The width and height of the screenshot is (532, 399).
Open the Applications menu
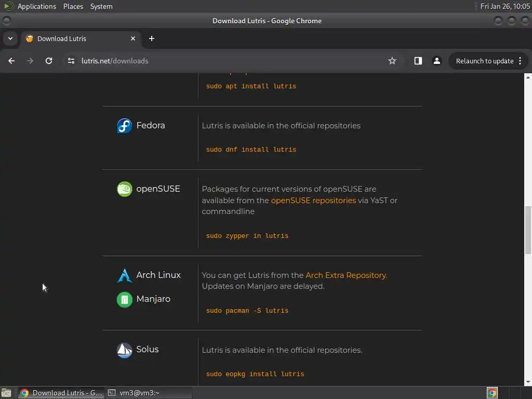37,6
